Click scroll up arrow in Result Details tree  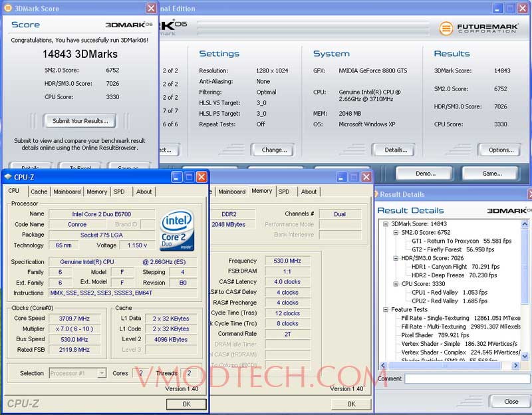pos(525,224)
